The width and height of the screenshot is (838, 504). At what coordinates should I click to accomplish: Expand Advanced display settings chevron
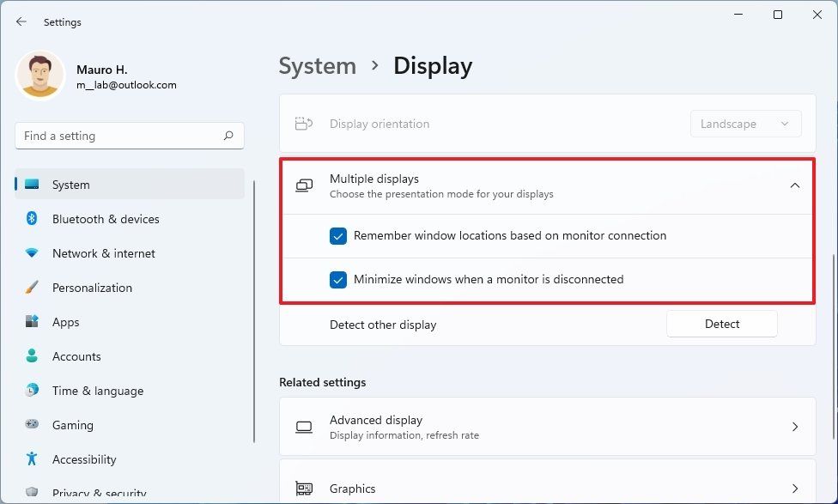[794, 427]
